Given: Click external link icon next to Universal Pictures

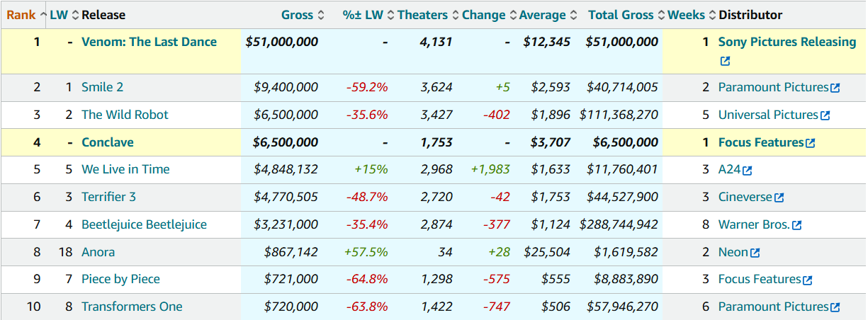Looking at the screenshot, I should (825, 115).
